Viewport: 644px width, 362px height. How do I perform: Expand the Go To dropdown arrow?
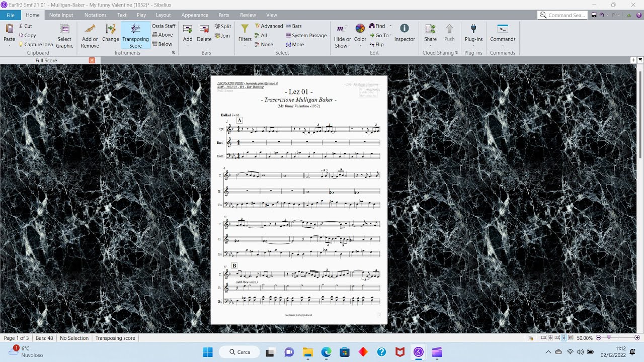click(x=390, y=35)
